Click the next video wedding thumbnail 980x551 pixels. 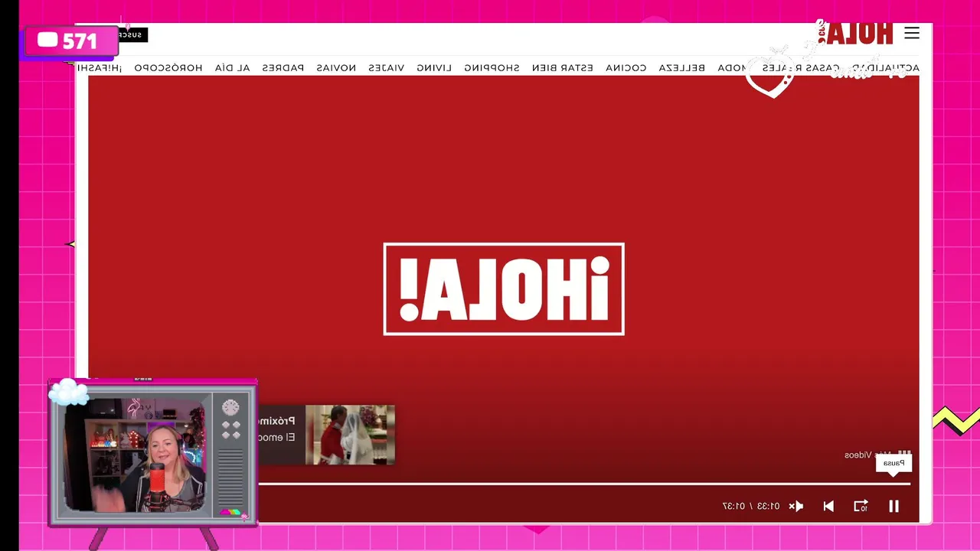coord(350,435)
